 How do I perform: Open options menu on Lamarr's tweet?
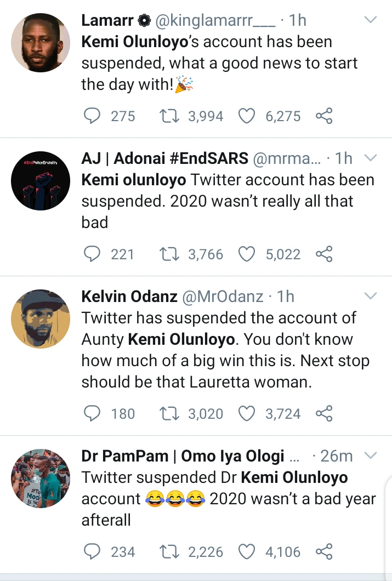click(371, 20)
